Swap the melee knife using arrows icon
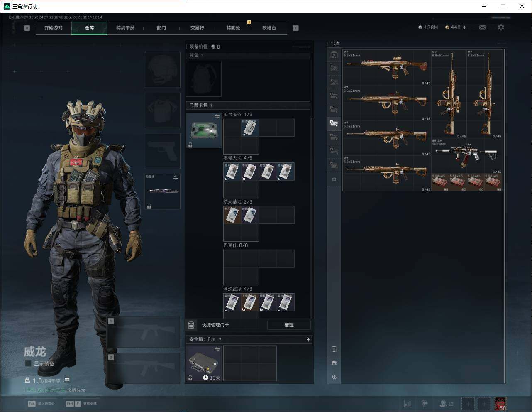Screen dimensions: 532x412 click(176, 178)
